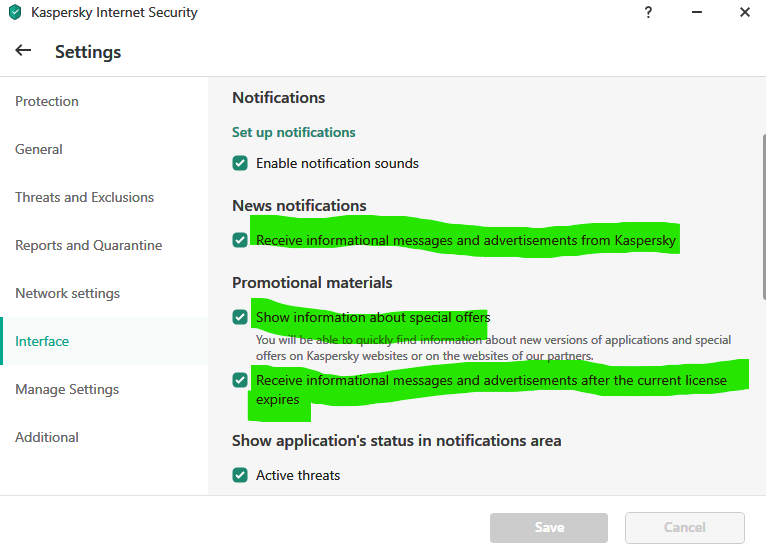Image resolution: width=766 pixels, height=551 pixels.
Task: Click the Notifications heading text
Action: point(278,98)
